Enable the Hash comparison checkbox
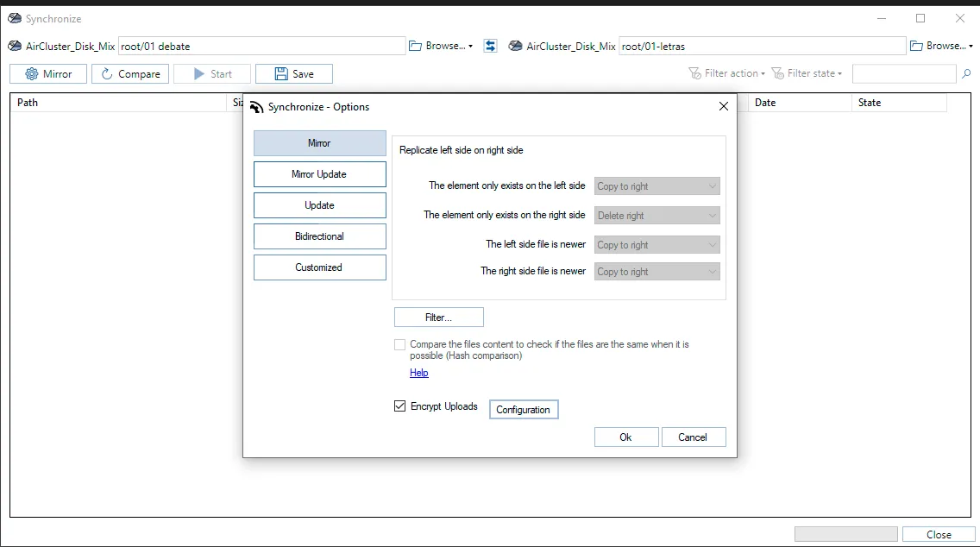This screenshot has height=547, width=980. click(x=400, y=344)
